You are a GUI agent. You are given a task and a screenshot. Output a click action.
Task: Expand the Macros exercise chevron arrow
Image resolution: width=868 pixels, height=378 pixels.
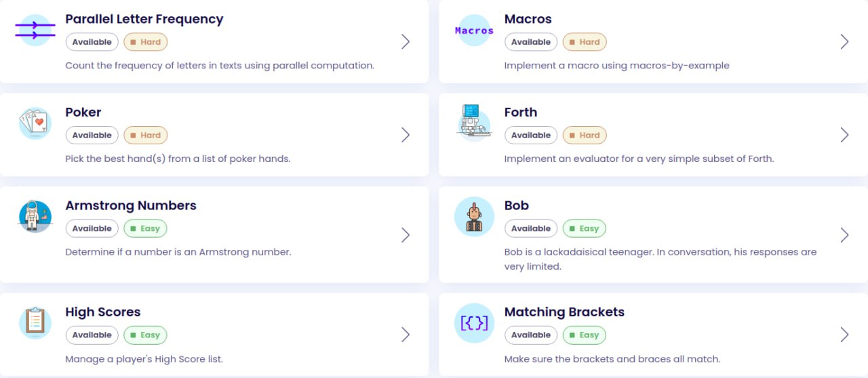[844, 42]
